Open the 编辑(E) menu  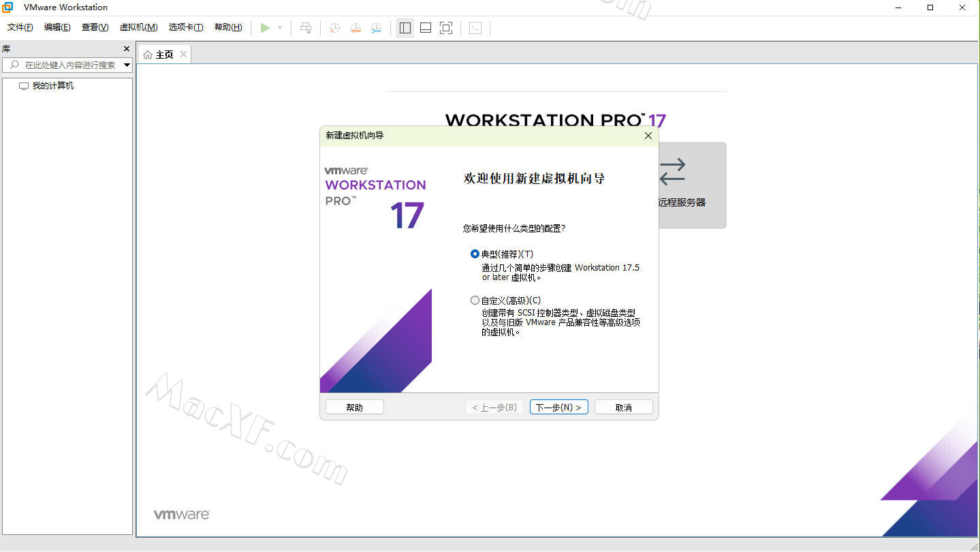point(57,27)
